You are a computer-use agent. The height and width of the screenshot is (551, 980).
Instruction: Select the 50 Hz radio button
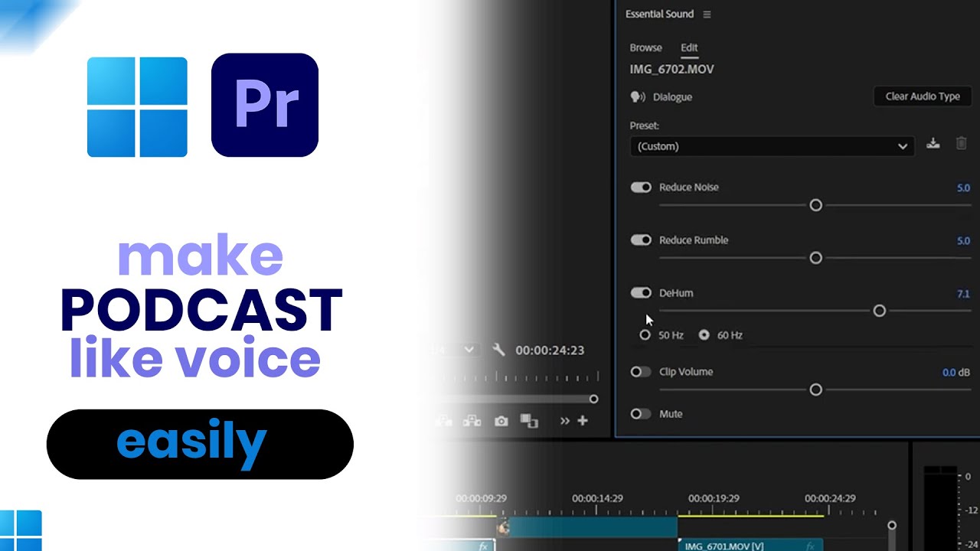(645, 335)
